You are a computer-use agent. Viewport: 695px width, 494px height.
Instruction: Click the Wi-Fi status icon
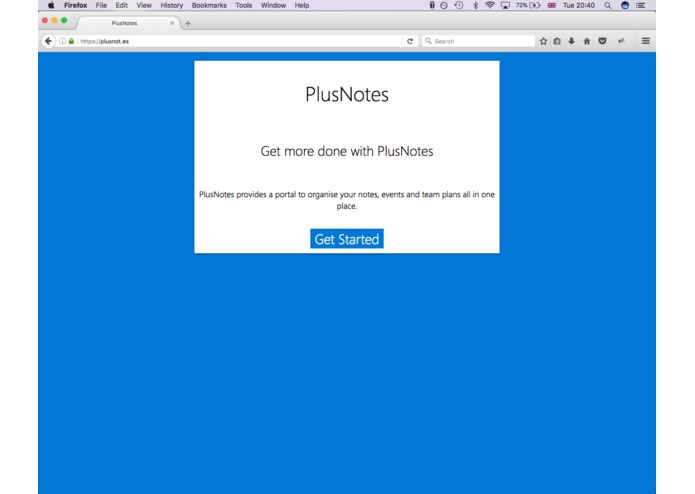pyautogui.click(x=490, y=5)
